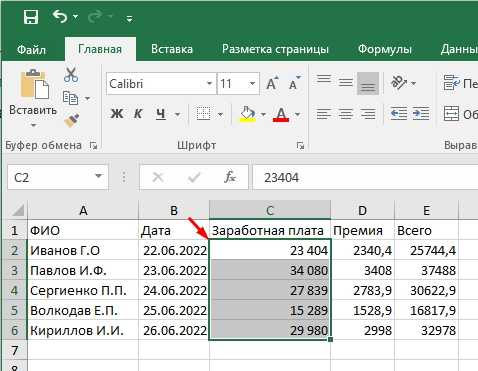Open underline style dropdown arrow
The image size is (478, 371).
(x=177, y=115)
